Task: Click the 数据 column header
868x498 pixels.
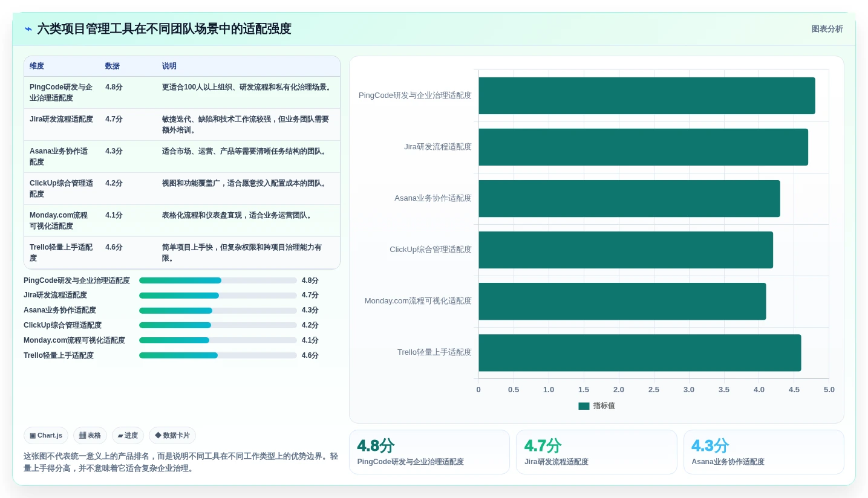Action: point(113,66)
